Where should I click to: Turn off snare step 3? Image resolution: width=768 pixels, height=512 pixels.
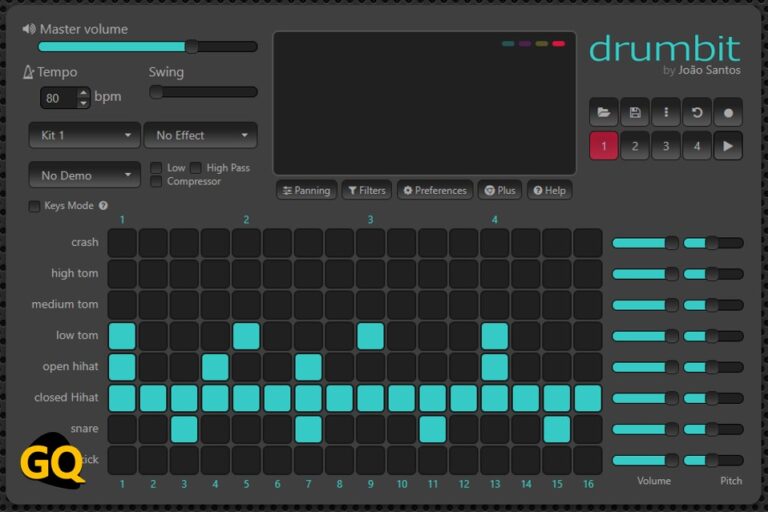pos(184,429)
